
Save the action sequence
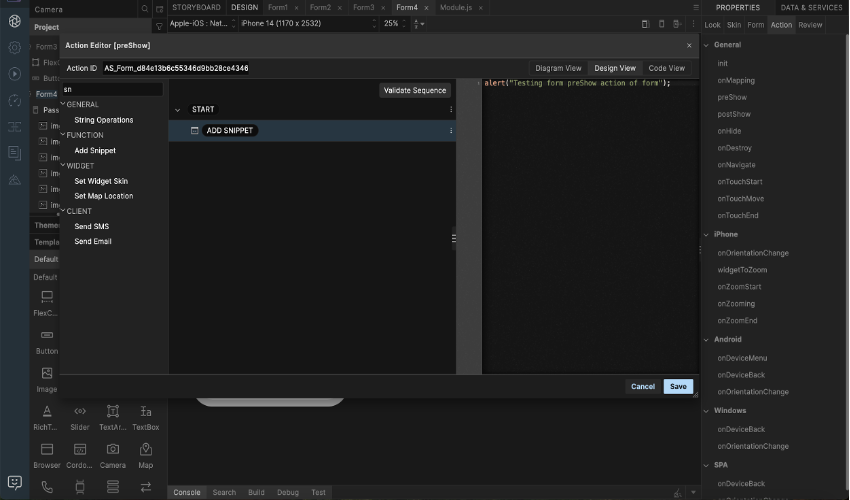point(678,387)
